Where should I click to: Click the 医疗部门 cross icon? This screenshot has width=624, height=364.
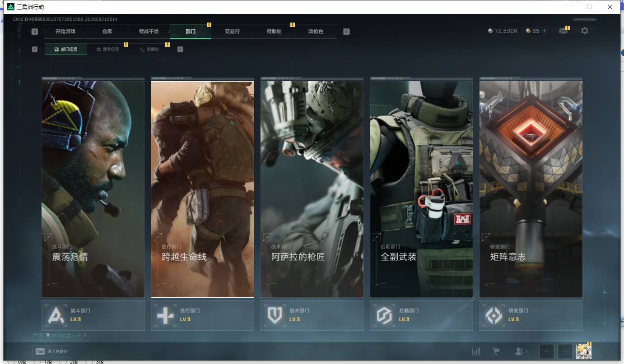pyautogui.click(x=165, y=315)
